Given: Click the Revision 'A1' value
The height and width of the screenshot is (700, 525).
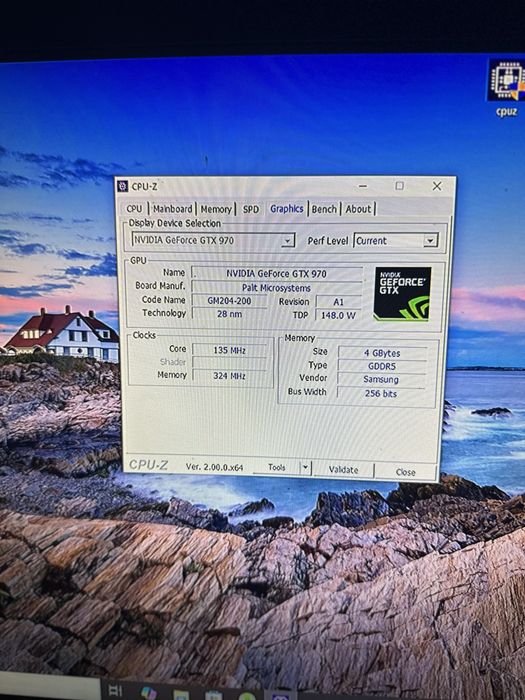Looking at the screenshot, I should point(338,302).
